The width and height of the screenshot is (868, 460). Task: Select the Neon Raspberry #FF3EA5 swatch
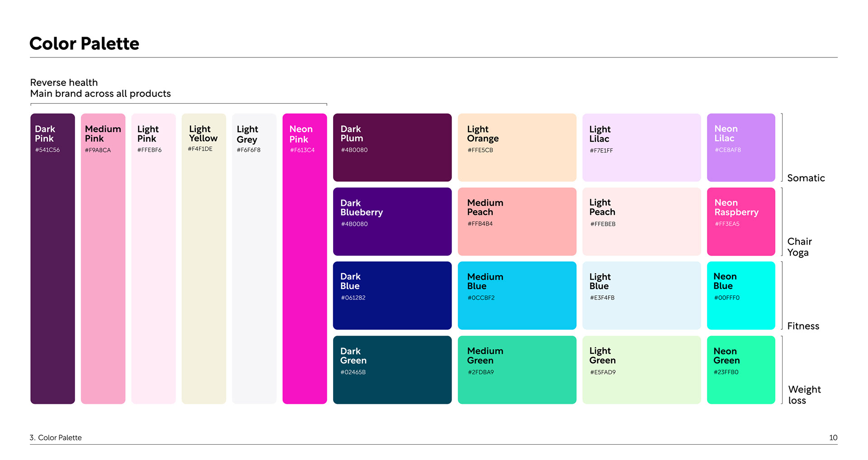(741, 222)
